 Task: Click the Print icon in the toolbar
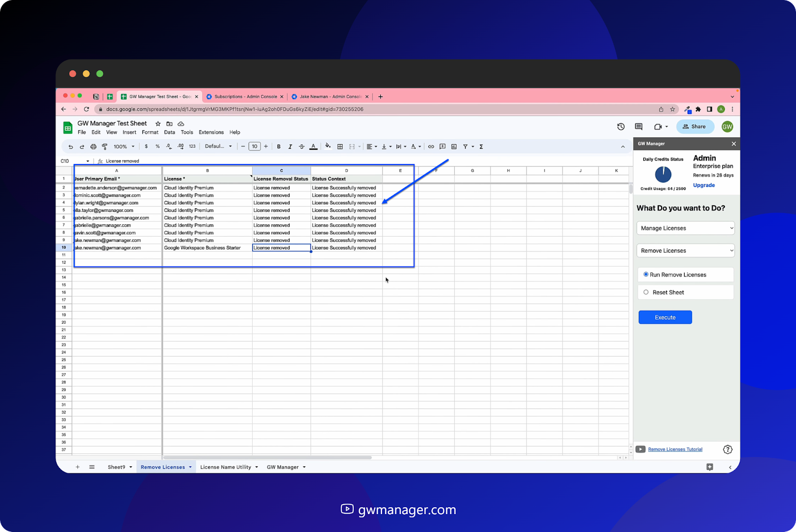[94, 146]
